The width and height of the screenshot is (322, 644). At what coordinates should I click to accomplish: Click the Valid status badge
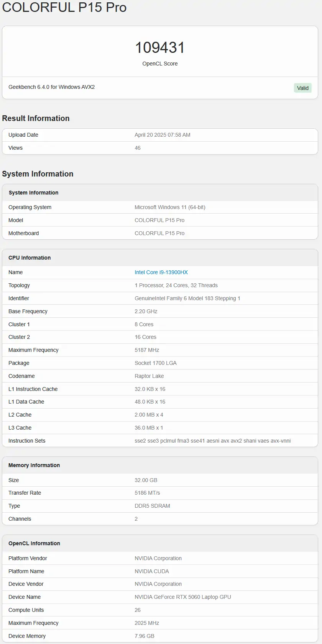[x=303, y=88]
